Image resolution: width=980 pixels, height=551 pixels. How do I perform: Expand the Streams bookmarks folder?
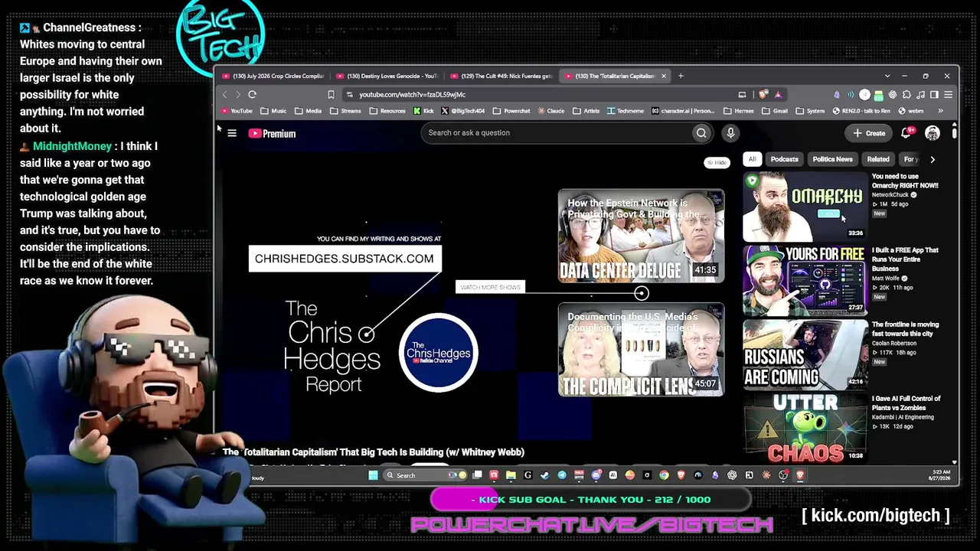345,111
